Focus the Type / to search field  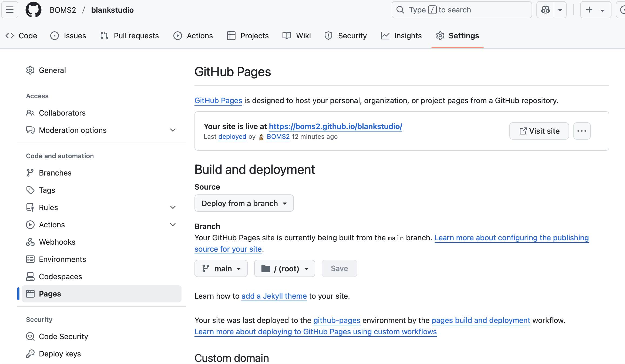pos(462,10)
